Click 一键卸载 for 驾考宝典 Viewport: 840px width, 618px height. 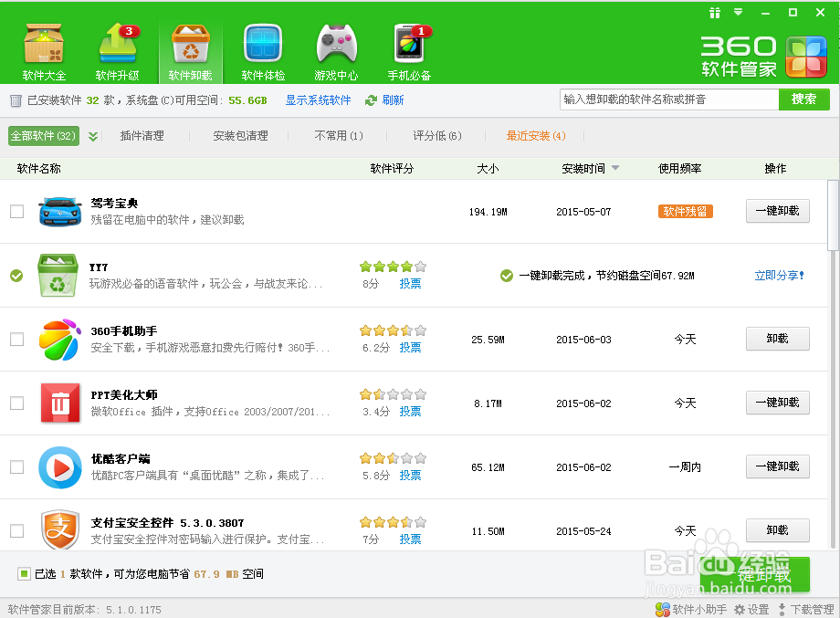777,211
